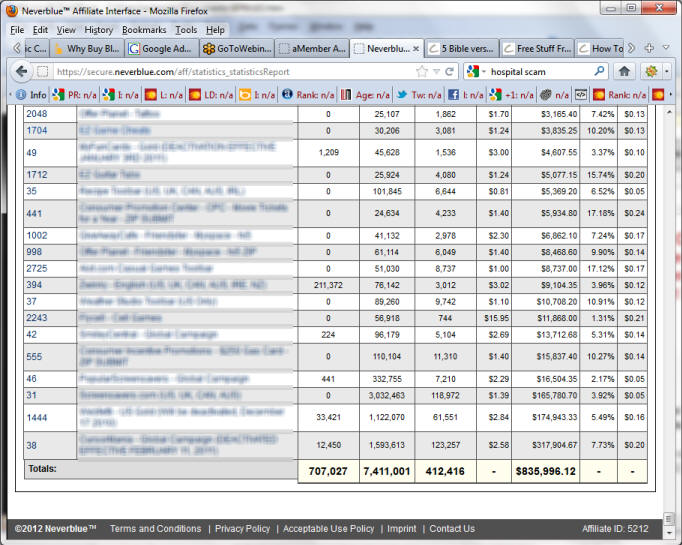Viewport: 682px width, 545px height.
Task: Open campaign ID 1444 link
Action: tap(37, 418)
